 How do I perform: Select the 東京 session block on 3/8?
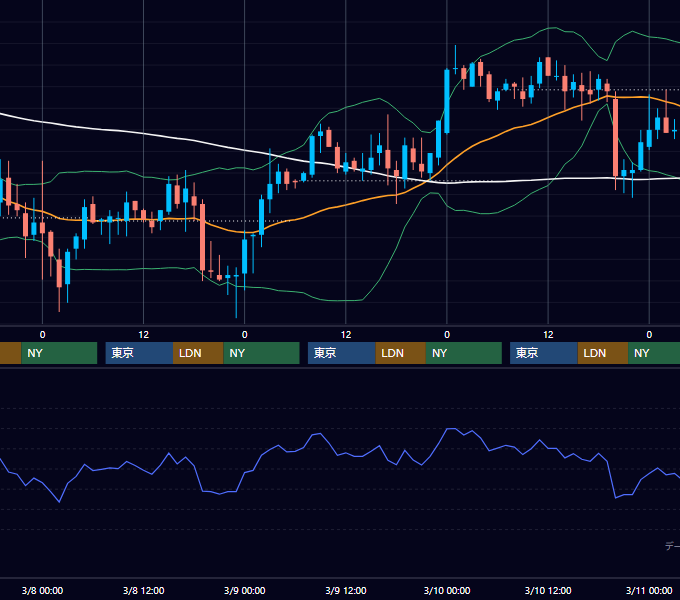[139, 353]
